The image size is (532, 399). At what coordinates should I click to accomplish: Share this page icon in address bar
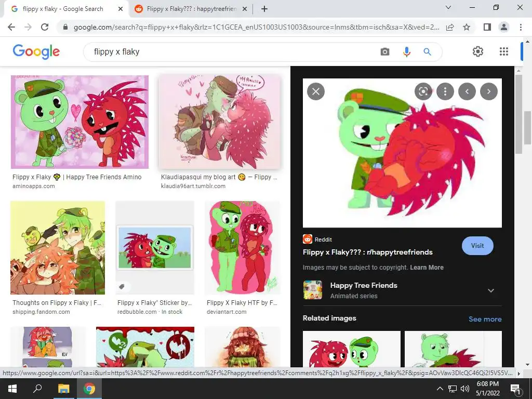point(450,27)
